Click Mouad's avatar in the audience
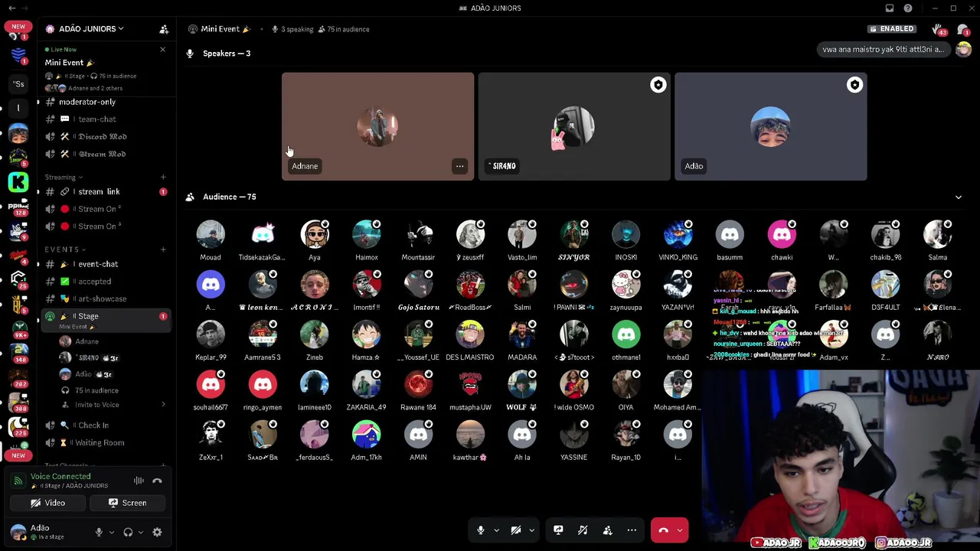This screenshot has width=980, height=551. (211, 235)
